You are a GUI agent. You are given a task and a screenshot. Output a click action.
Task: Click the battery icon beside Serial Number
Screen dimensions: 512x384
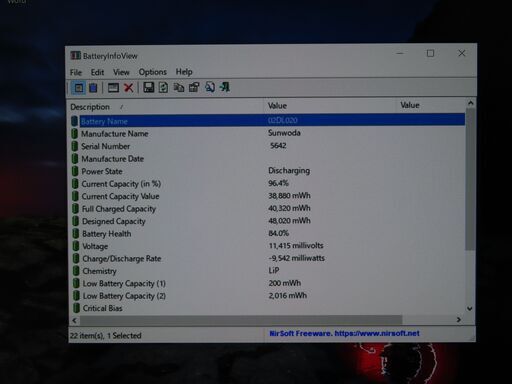[x=75, y=146]
